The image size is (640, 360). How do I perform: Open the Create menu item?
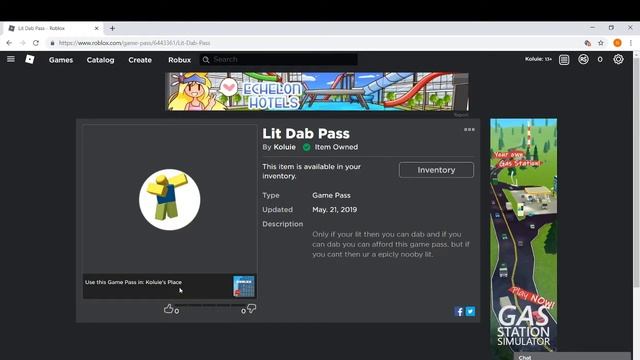coord(140,60)
